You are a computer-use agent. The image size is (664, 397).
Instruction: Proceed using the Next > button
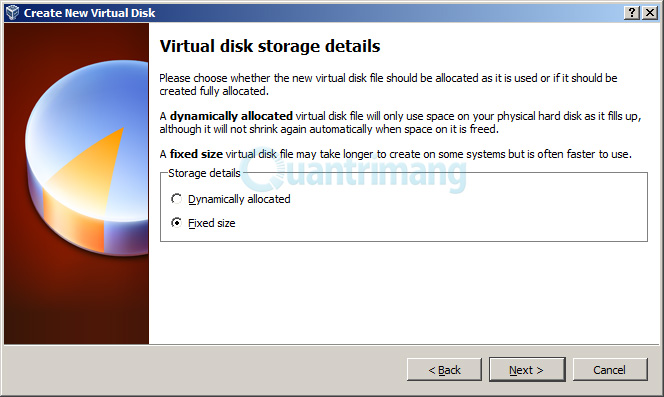(527, 370)
